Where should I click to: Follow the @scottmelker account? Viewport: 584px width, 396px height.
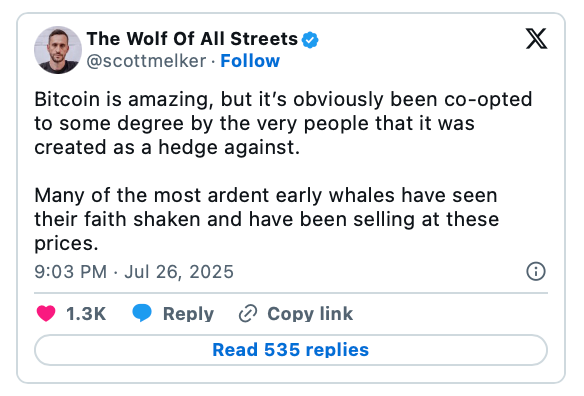(250, 61)
